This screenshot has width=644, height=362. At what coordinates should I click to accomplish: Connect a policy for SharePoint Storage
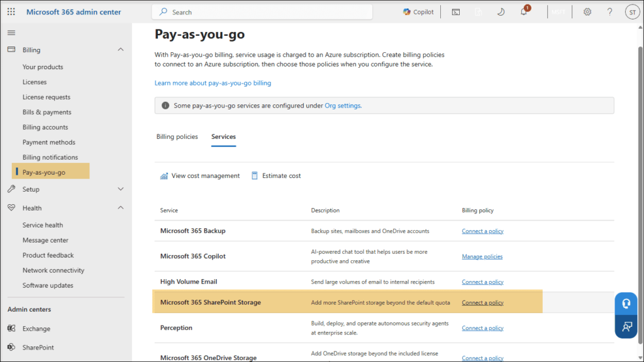[x=482, y=302]
